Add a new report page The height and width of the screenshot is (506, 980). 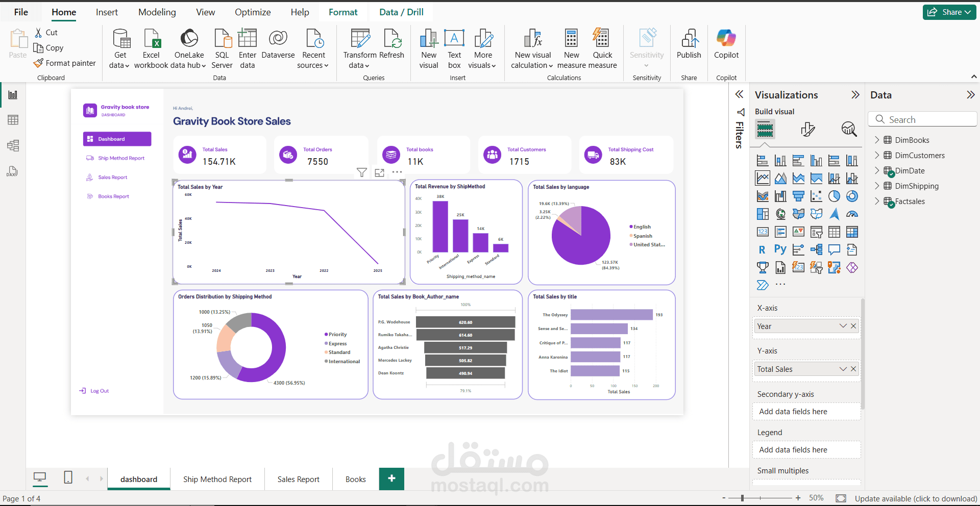pos(391,478)
